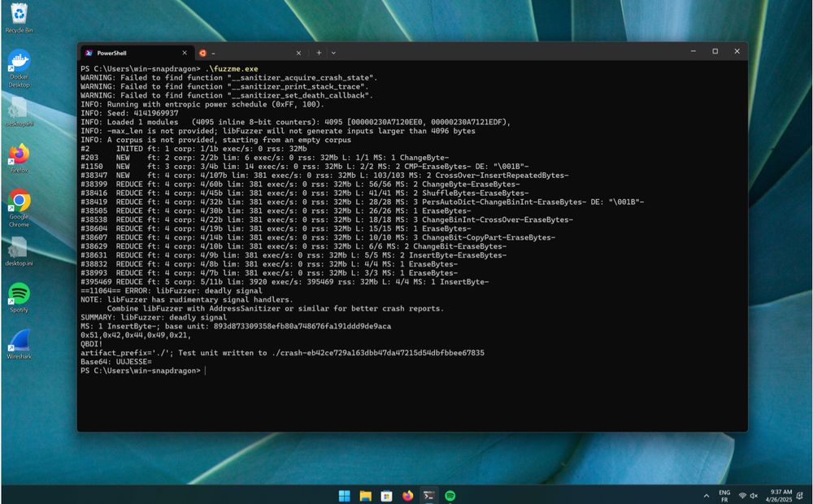Click the '#395469 REDUCE' output line

pyautogui.click(x=285, y=281)
